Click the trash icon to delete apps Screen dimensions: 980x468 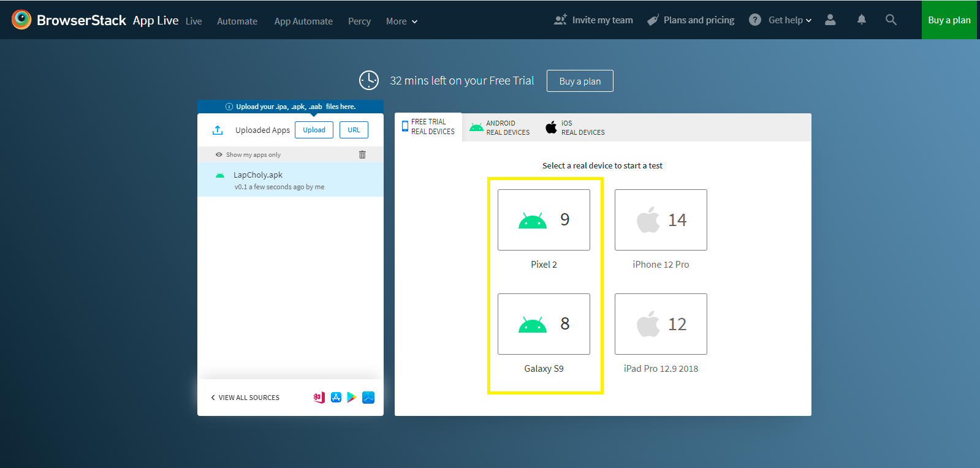[x=362, y=155]
